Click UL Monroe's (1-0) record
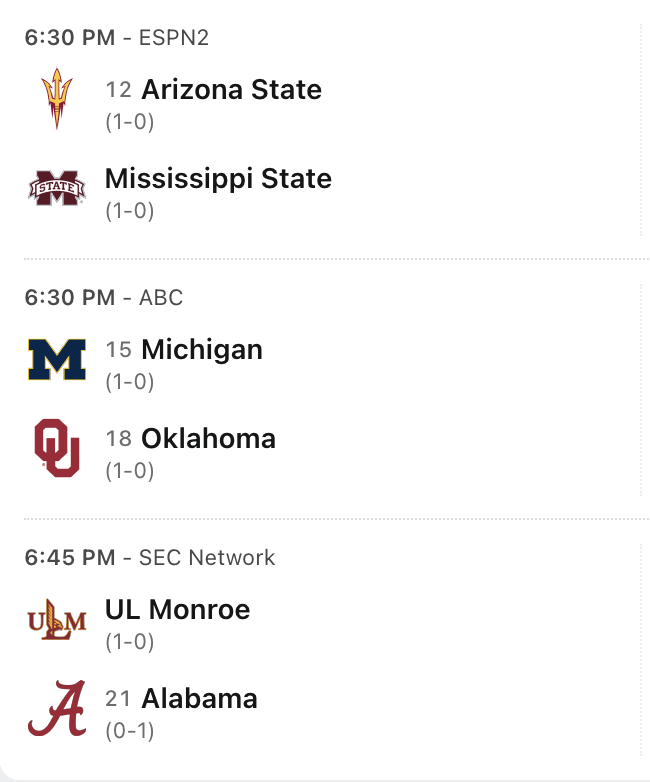This screenshot has height=782, width=650. coord(130,642)
